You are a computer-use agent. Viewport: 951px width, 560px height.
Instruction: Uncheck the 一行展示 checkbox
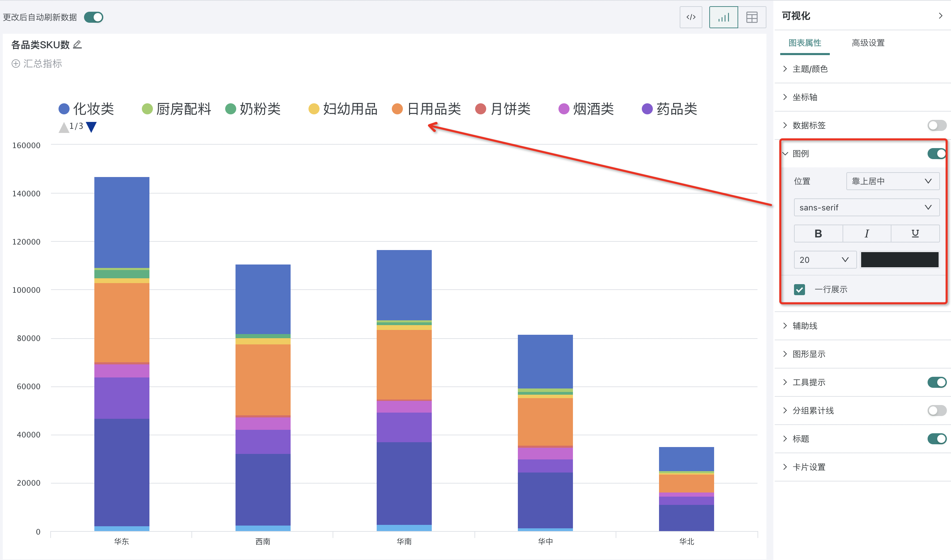coord(799,289)
